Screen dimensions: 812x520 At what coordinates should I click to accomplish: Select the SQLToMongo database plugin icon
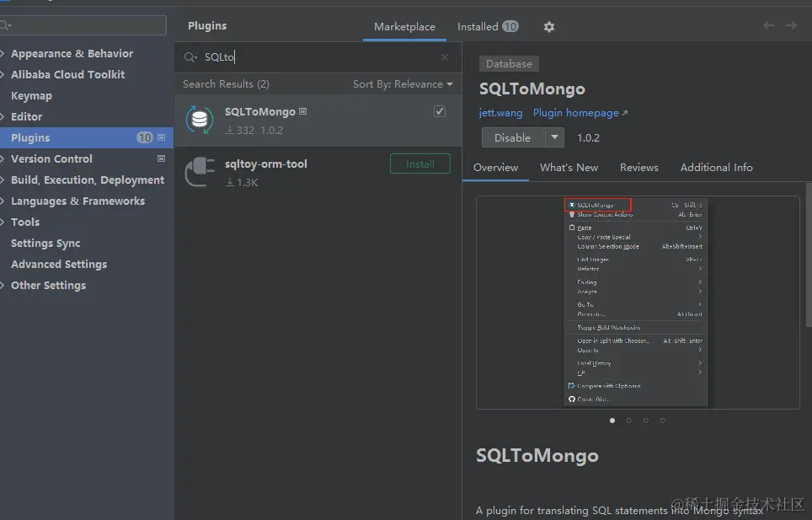pyautogui.click(x=200, y=120)
